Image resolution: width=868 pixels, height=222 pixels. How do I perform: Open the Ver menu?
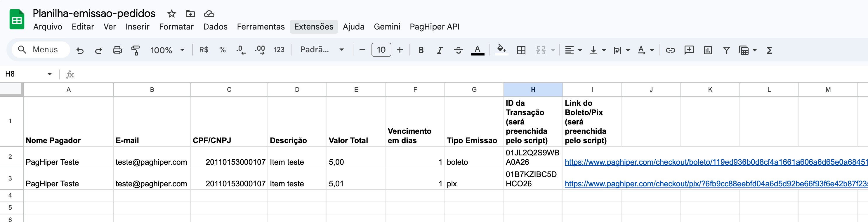[110, 27]
